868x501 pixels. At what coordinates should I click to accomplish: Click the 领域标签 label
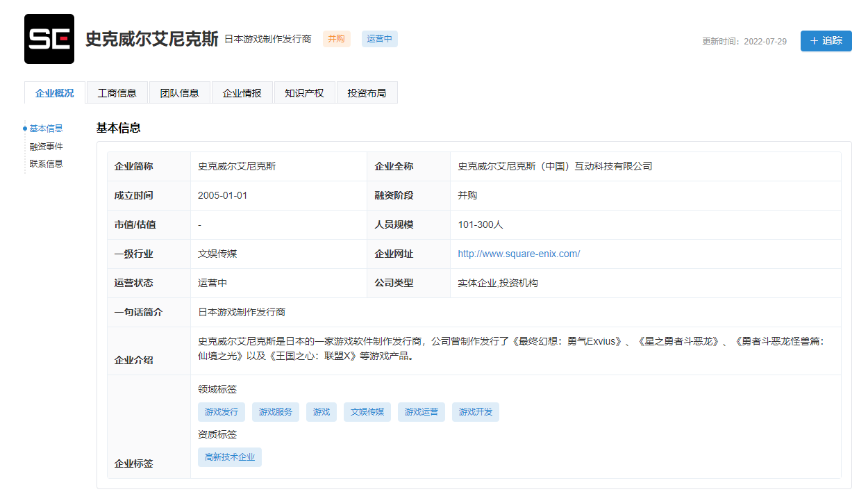click(x=217, y=389)
